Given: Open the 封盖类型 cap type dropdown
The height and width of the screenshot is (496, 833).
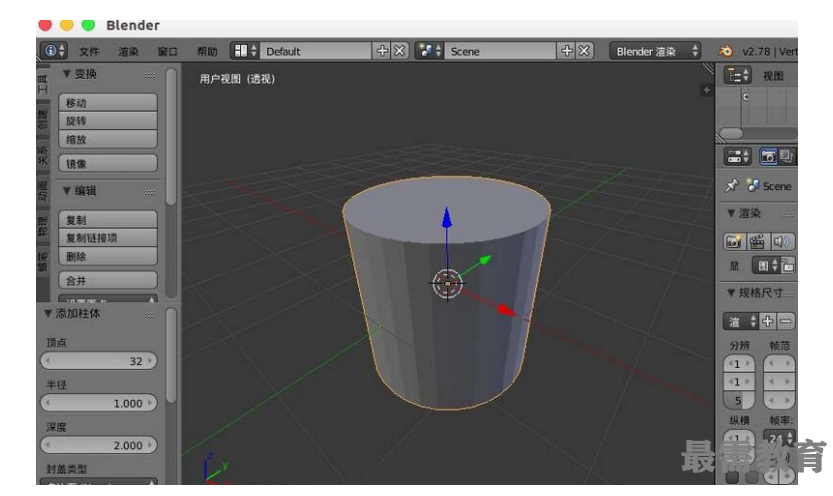Looking at the screenshot, I should point(99,481).
